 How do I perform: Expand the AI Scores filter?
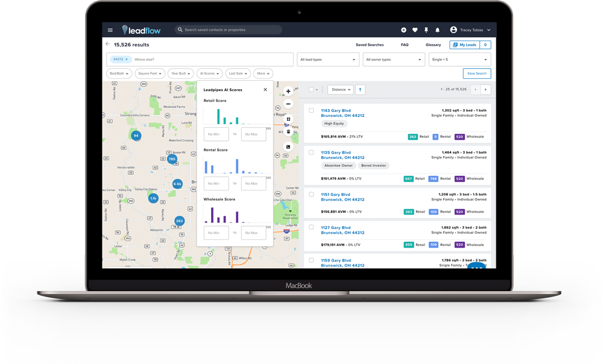point(210,74)
